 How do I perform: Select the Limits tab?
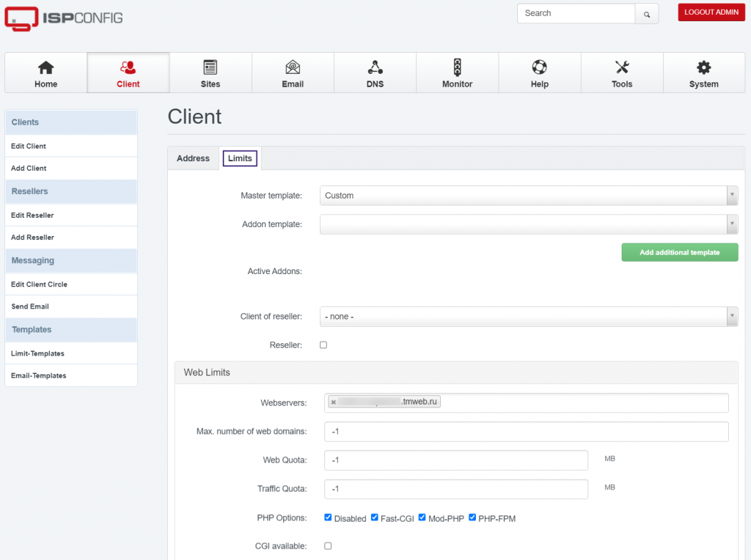240,158
